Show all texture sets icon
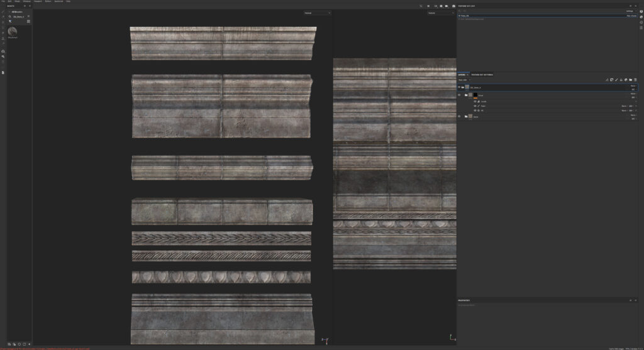This screenshot has width=644, height=350. 460,11
